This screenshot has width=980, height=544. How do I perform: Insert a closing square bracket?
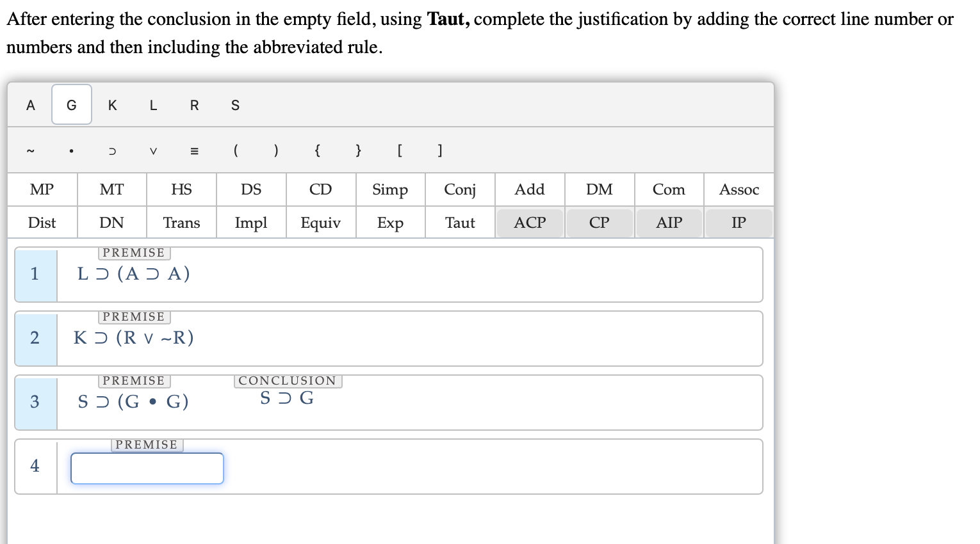tap(439, 150)
